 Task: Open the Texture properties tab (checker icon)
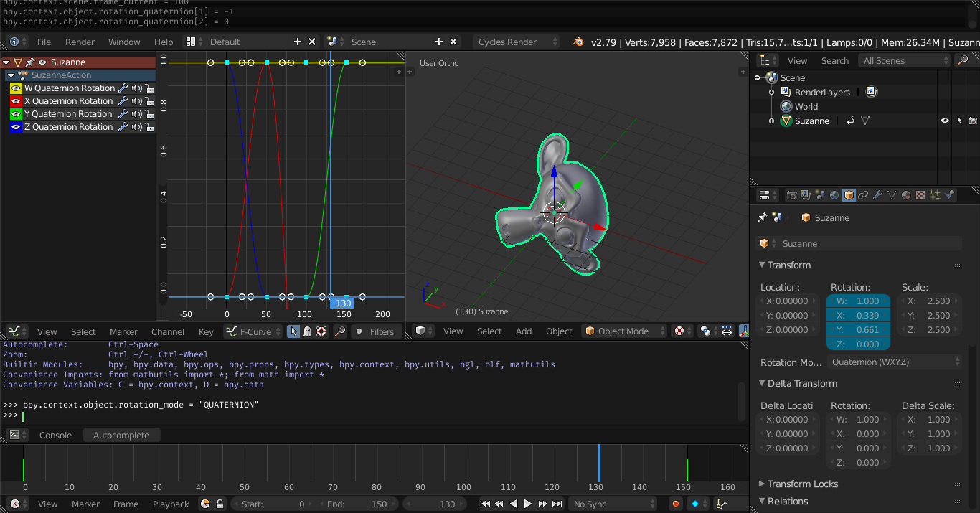pyautogui.click(x=920, y=195)
